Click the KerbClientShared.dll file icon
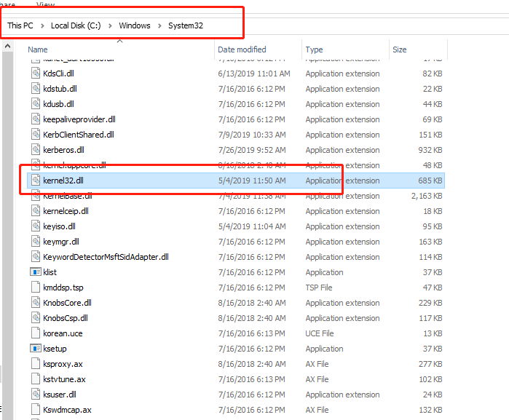This screenshot has height=420, width=509. [36, 134]
